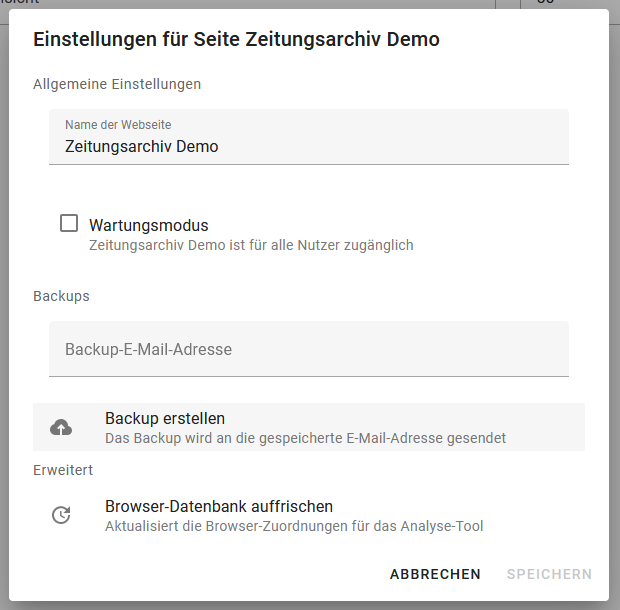620x610 pixels.
Task: Click the cloud upload backup icon
Action: tap(61, 428)
